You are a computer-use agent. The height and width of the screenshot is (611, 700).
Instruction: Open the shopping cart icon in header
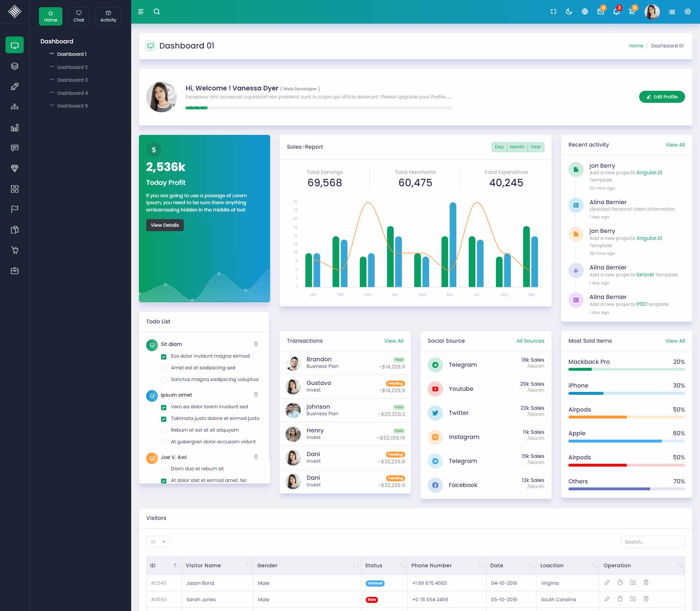coord(631,12)
